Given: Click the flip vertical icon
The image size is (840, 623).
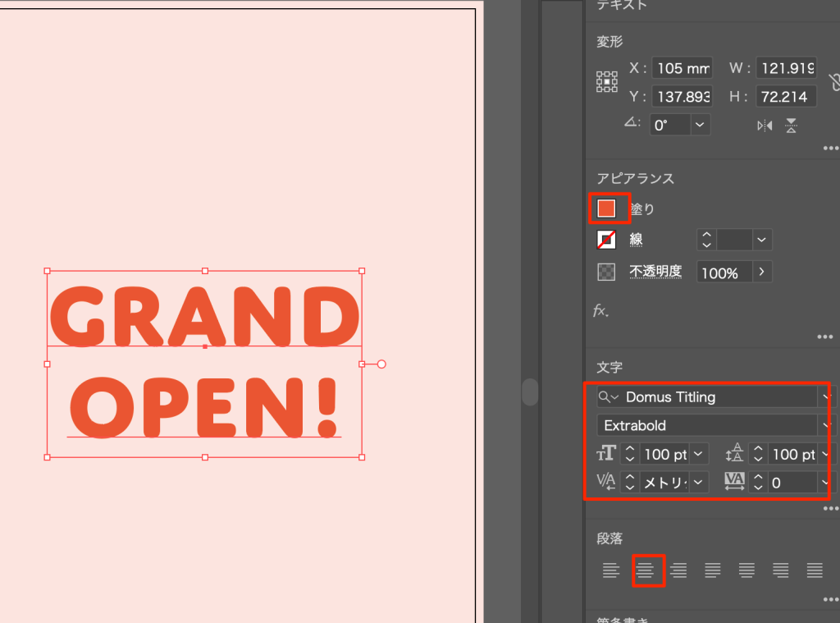Looking at the screenshot, I should (x=791, y=126).
